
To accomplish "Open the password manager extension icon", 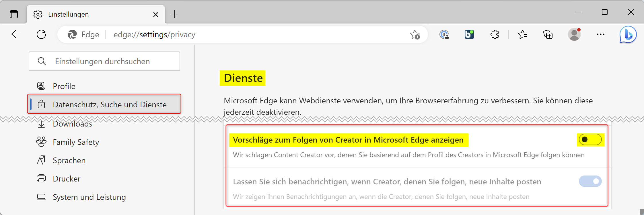I will (444, 35).
